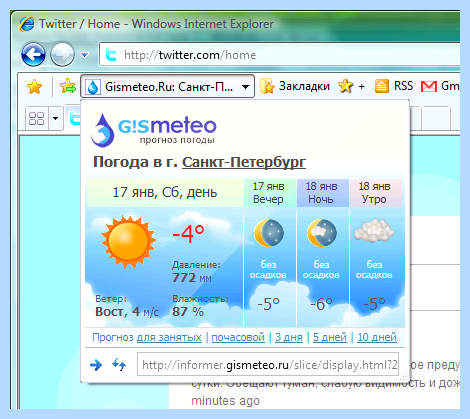Click the Gismeteo logo in popup

[154, 129]
